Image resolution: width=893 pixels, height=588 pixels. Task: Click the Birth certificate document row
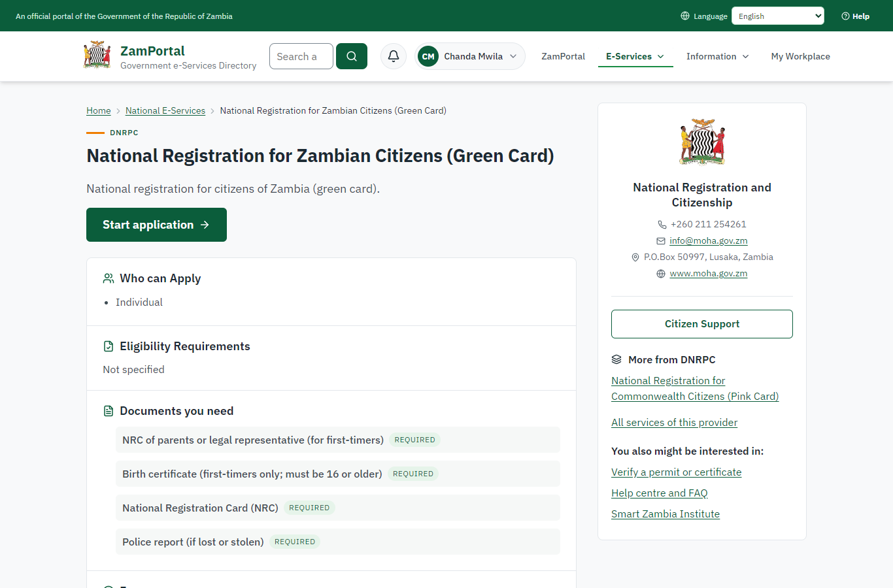pyautogui.click(x=338, y=474)
